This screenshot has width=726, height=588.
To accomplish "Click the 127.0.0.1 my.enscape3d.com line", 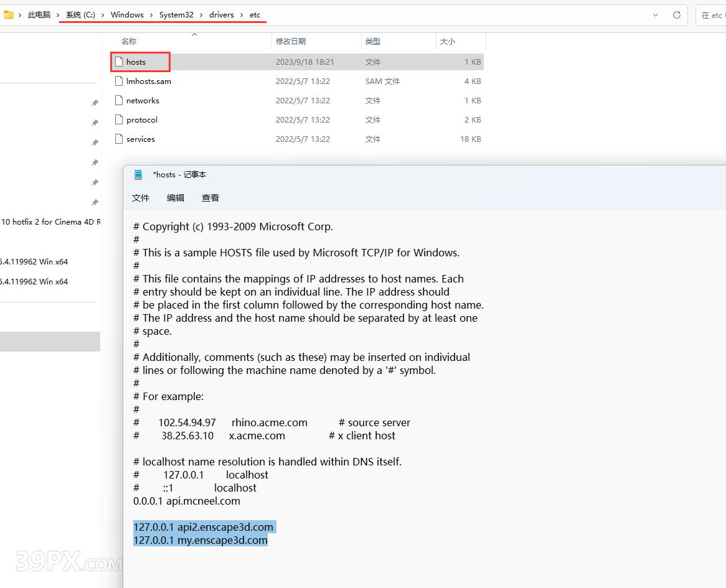I will (200, 540).
